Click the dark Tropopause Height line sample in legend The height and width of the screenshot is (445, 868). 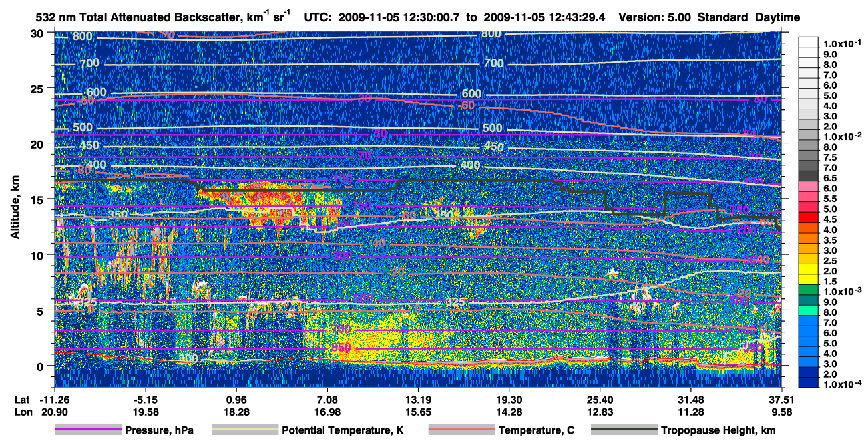tap(623, 430)
